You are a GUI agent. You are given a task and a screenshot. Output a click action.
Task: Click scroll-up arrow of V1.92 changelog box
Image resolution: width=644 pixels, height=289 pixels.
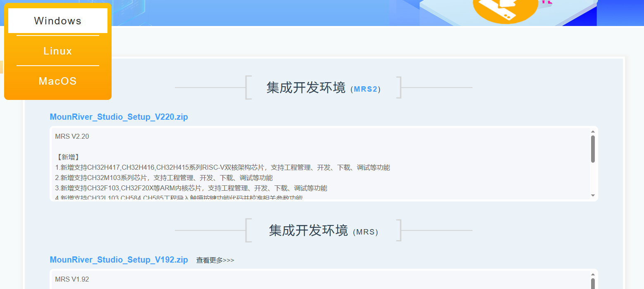593,275
